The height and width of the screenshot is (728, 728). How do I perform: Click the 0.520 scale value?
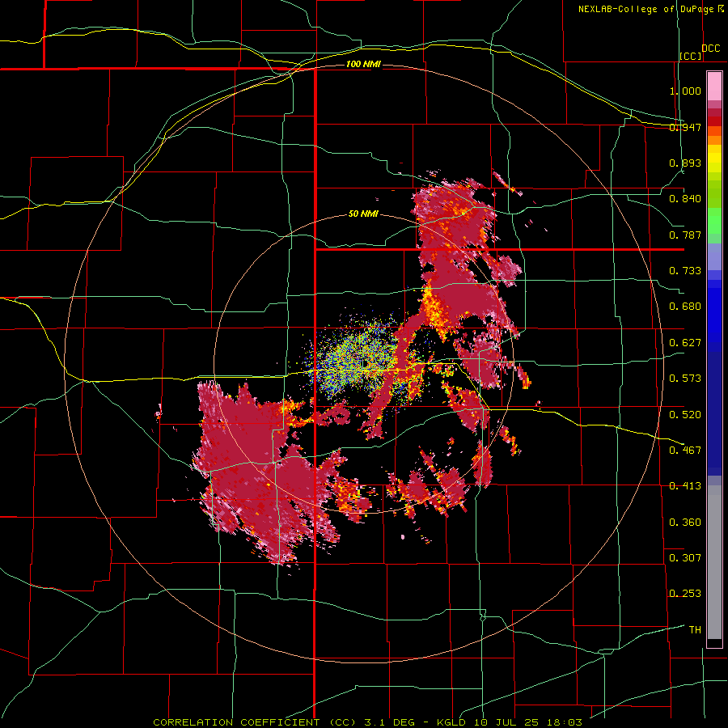pos(685,414)
